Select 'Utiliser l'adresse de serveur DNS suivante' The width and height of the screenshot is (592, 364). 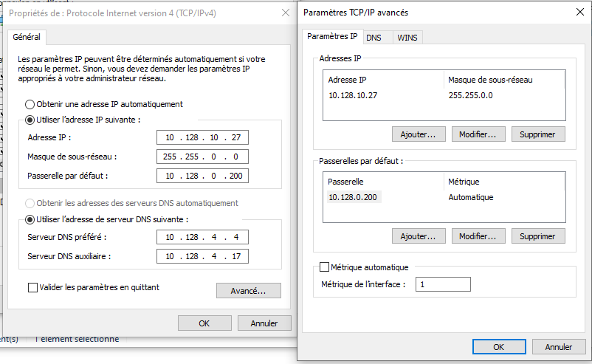[30, 219]
